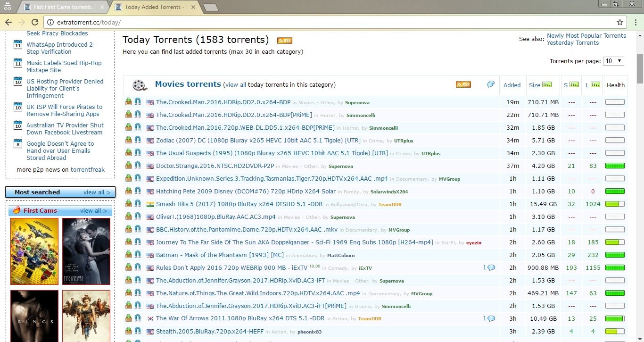Click the Added column header
This screenshot has height=342, width=644.
pyautogui.click(x=512, y=85)
